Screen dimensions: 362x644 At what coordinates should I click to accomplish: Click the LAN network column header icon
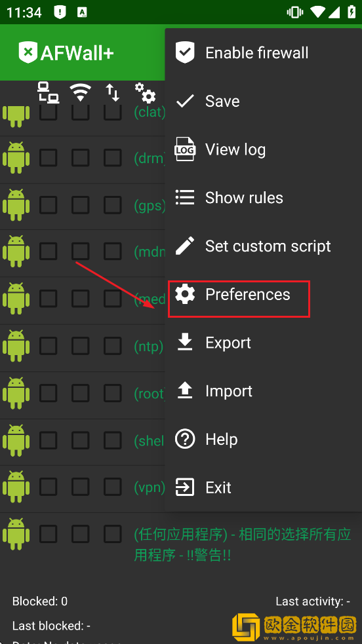49,92
